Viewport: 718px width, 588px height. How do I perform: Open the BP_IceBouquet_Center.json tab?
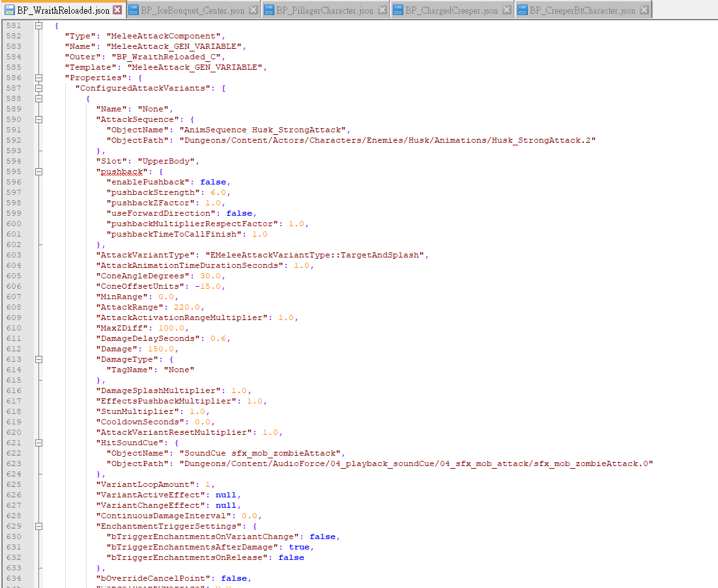[192, 10]
